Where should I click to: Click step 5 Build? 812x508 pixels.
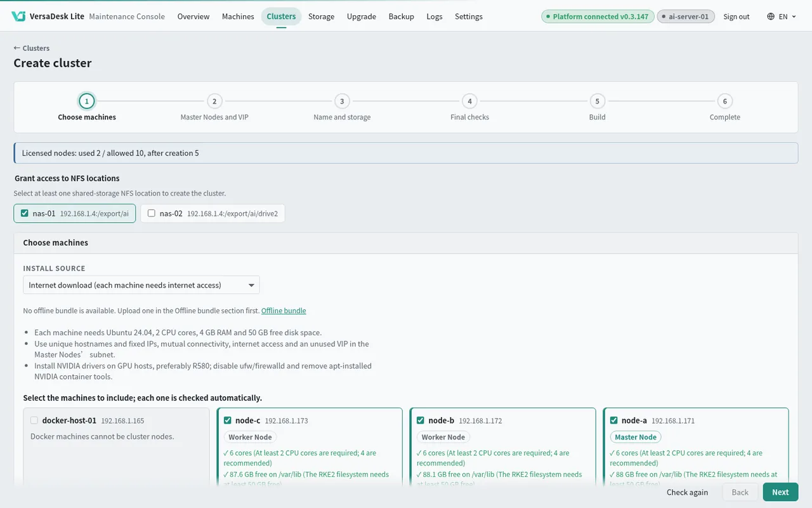click(597, 107)
